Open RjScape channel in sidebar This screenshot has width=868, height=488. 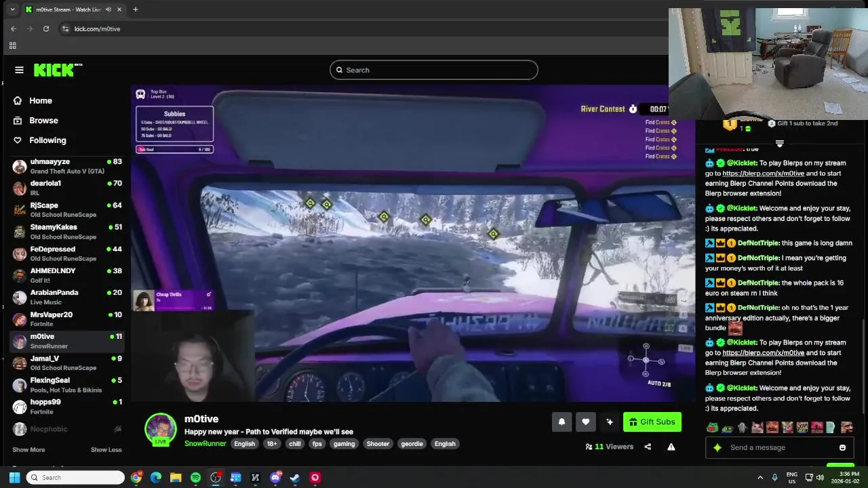coord(67,209)
